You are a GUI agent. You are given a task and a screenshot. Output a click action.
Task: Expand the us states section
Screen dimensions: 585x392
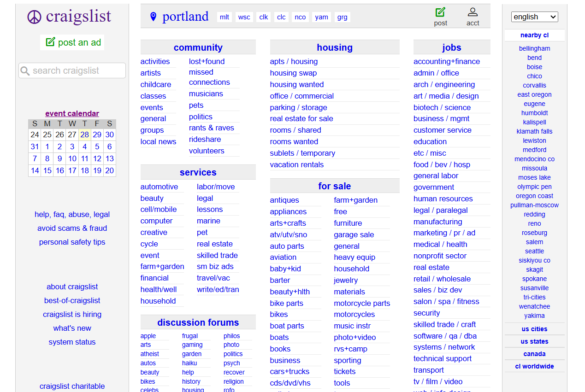pyautogui.click(x=534, y=341)
